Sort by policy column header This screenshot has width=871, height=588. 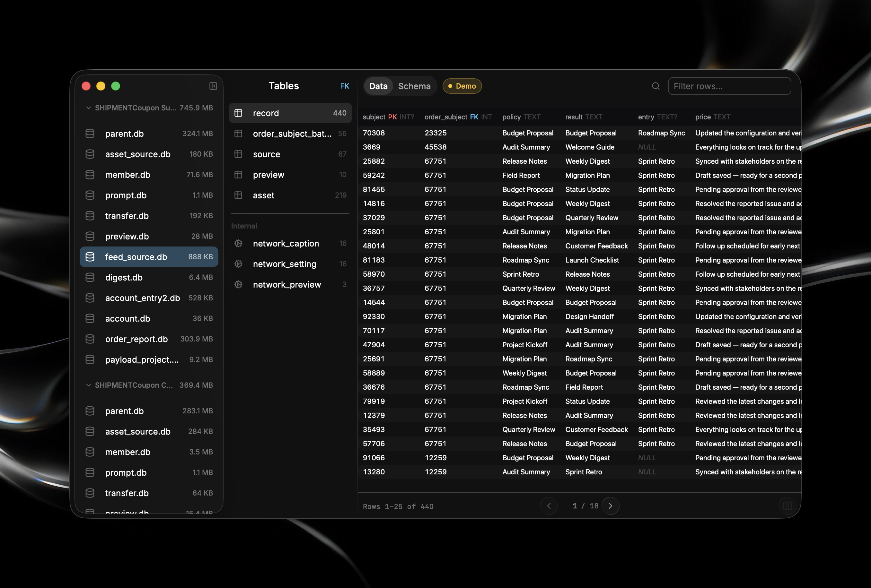[x=521, y=117]
